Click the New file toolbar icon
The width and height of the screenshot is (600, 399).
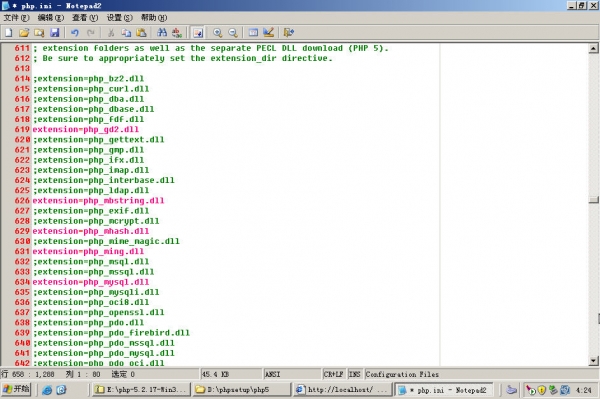coord(8,33)
